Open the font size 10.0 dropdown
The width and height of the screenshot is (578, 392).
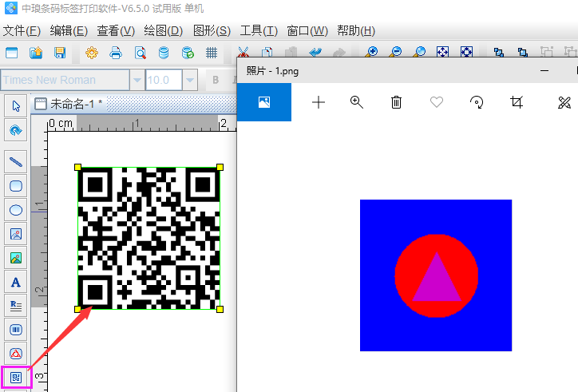pos(190,80)
